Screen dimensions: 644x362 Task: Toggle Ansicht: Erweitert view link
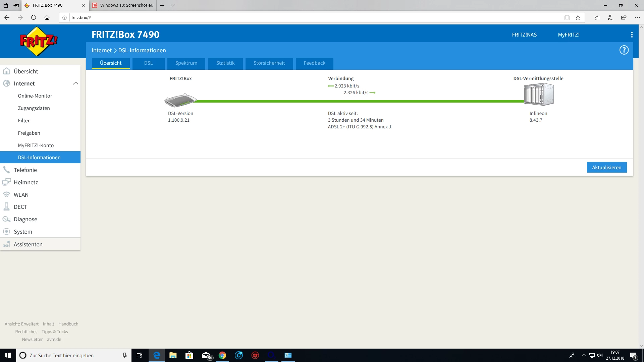(x=21, y=324)
